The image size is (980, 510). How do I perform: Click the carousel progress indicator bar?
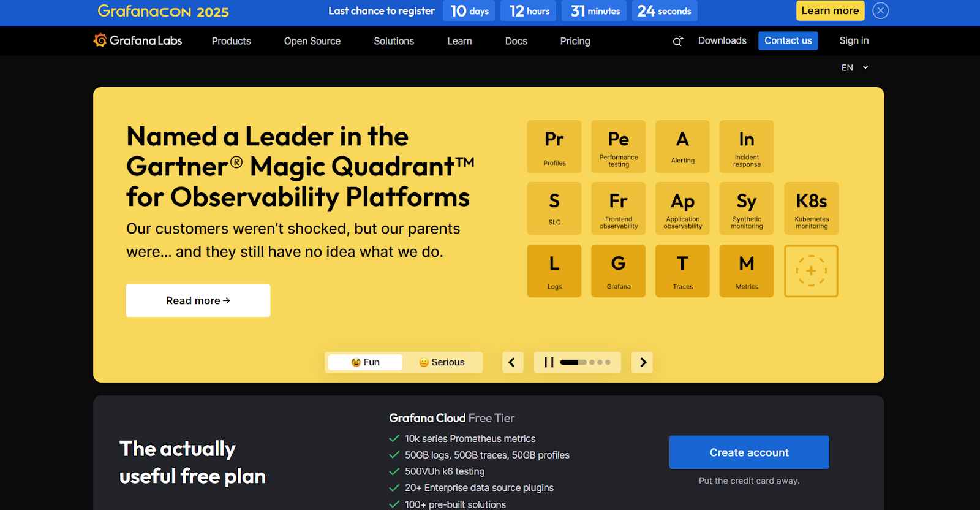tap(573, 362)
